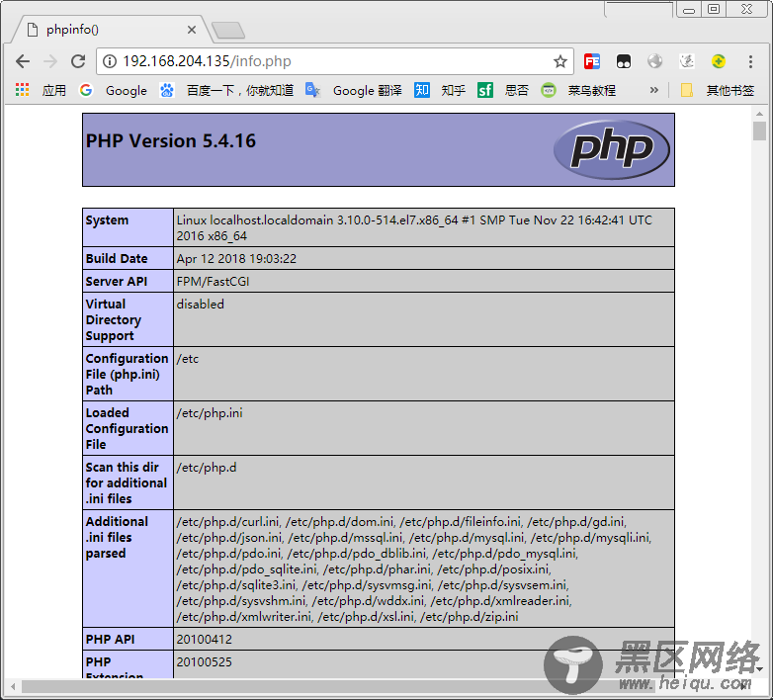Click the PHP API value 20100412

[204, 640]
